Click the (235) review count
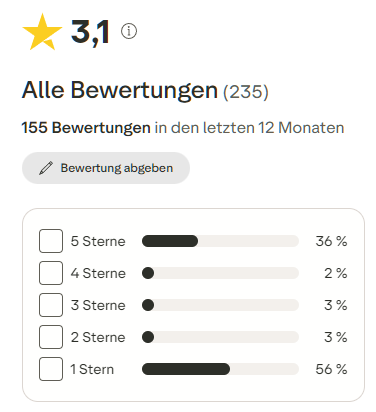Screen dimensions: 376x412 click(x=246, y=92)
